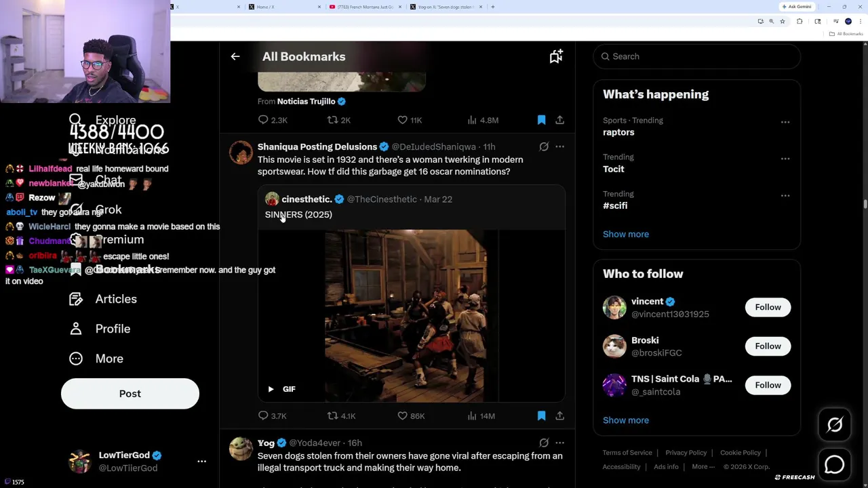View analytics of 14M views post
The image size is (868, 488).
(481, 416)
